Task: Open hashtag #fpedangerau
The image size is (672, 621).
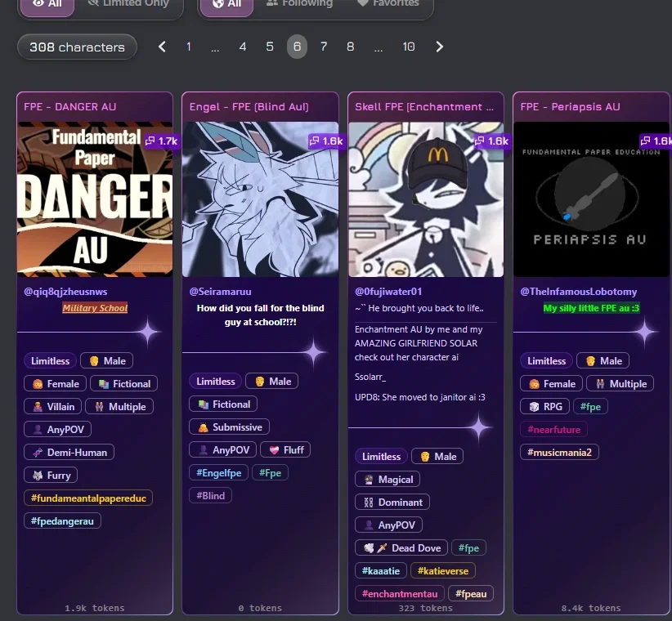Action: 62,521
